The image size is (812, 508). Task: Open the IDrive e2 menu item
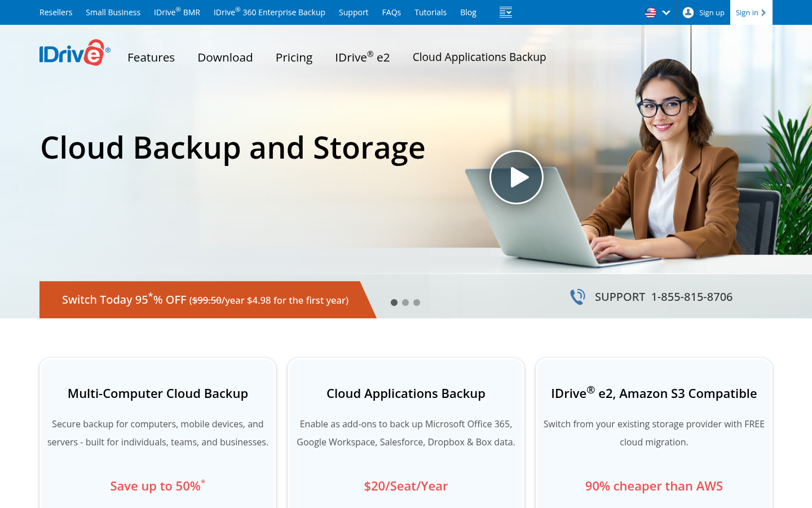coord(363,57)
